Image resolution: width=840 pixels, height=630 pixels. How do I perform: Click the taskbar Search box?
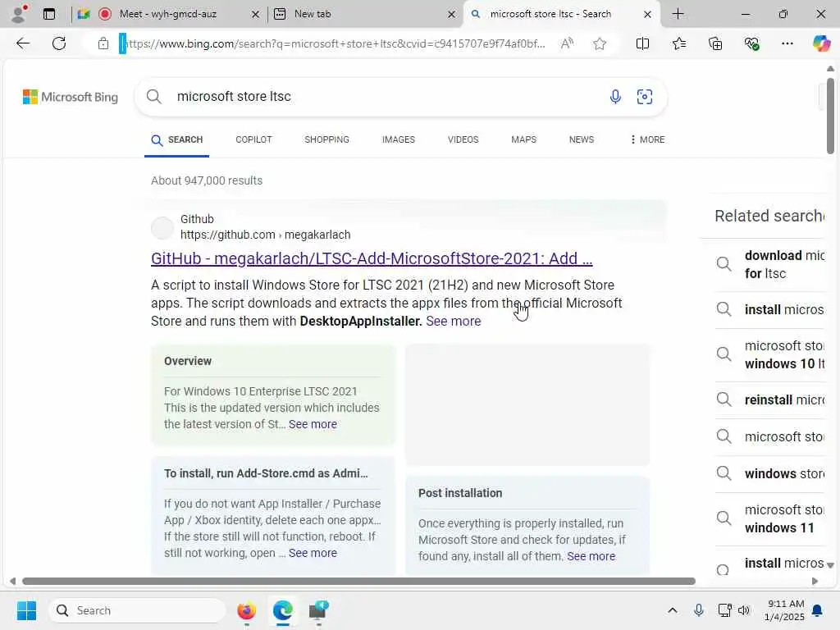click(x=137, y=610)
